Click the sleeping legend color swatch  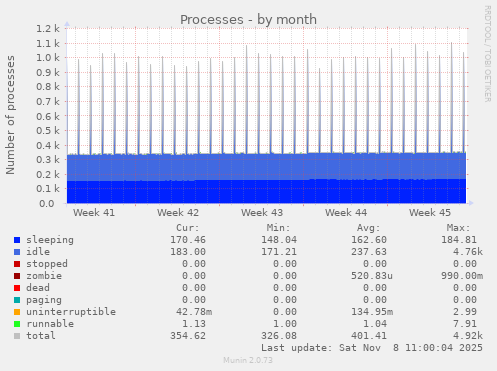point(17,240)
